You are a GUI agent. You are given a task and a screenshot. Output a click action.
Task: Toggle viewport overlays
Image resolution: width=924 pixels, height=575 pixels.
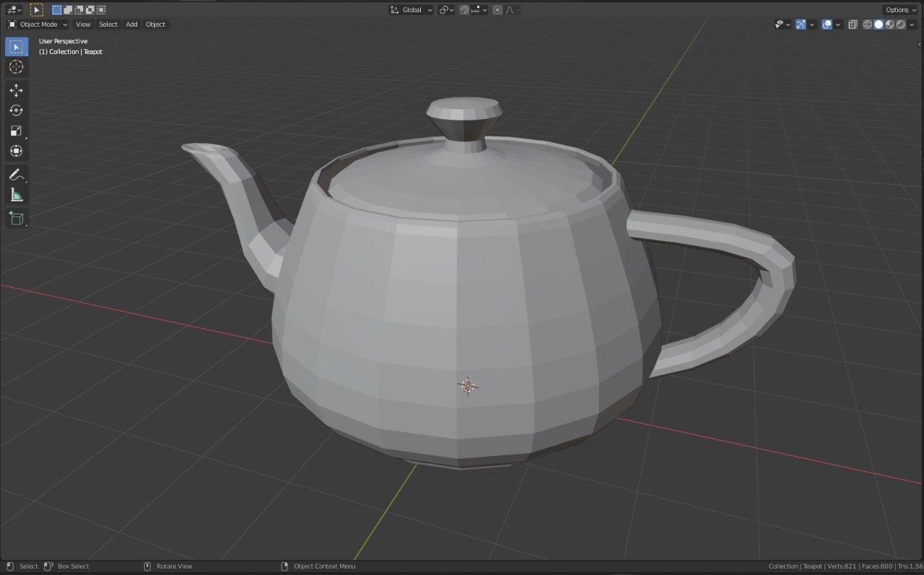pos(827,25)
